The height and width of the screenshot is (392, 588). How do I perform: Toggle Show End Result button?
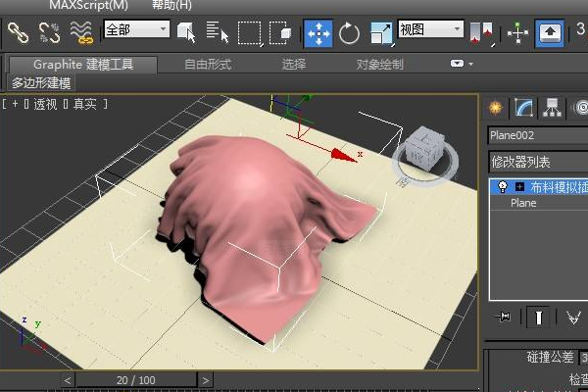click(539, 317)
